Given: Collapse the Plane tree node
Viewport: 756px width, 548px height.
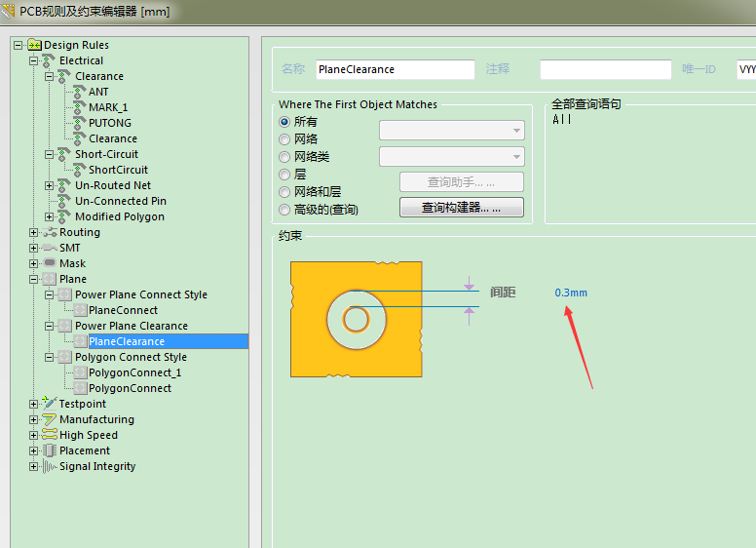Looking at the screenshot, I should tap(34, 279).
